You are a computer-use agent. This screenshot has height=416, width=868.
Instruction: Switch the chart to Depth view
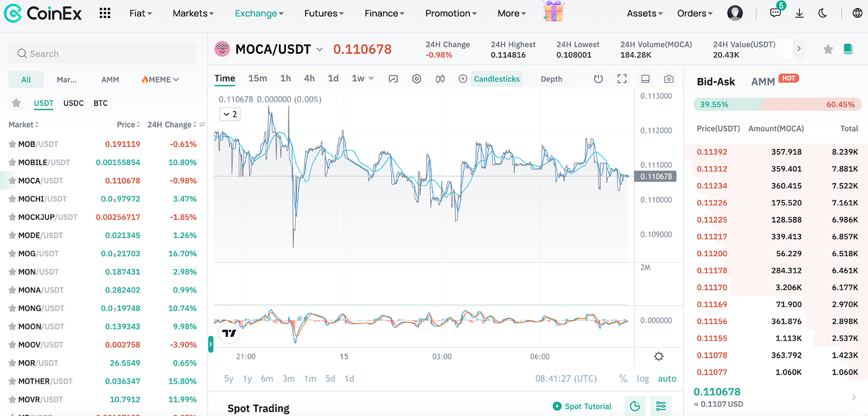point(552,79)
